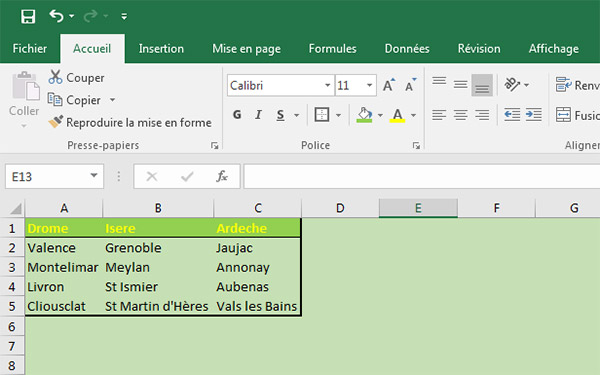
Task: Open the Name Box dropdown arrow
Action: pos(94,176)
